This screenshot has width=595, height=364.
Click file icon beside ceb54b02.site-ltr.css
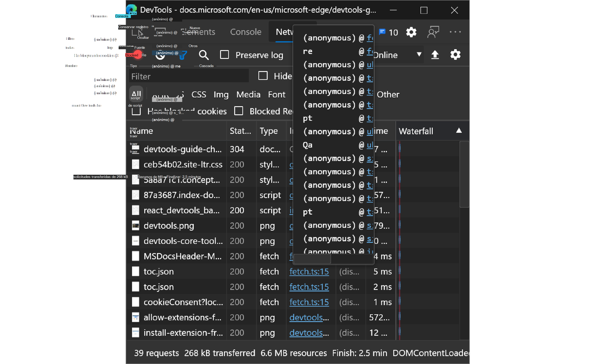(136, 164)
